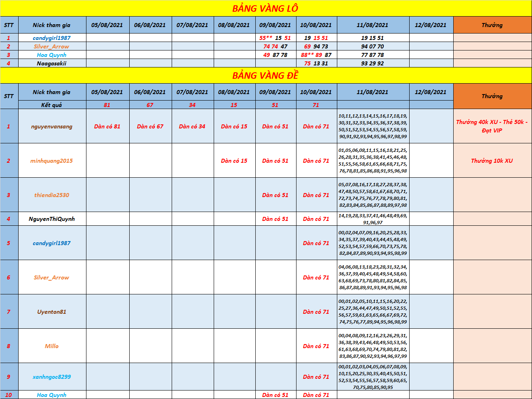Click the xanhngoc8299 nickname
The width and height of the screenshot is (532, 399).
tap(52, 377)
